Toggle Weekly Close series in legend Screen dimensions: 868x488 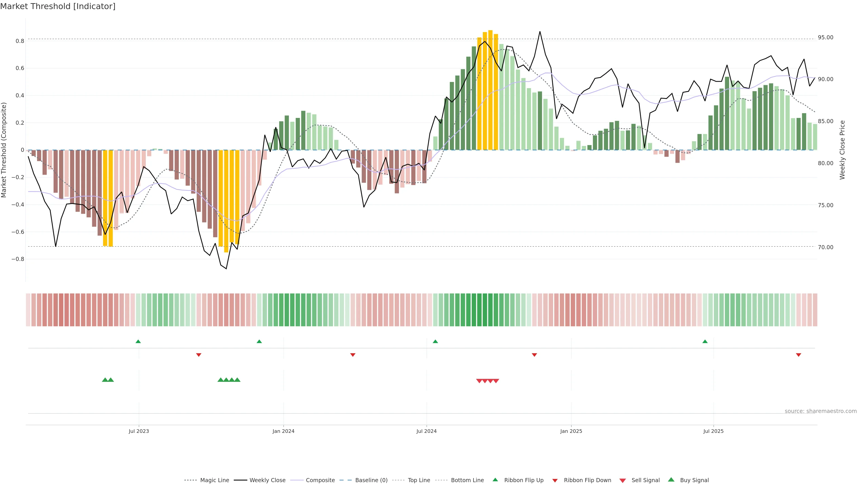click(x=267, y=480)
